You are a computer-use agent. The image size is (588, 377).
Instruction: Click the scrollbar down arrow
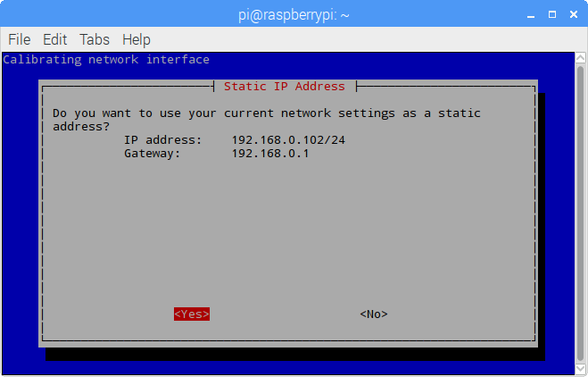click(581, 369)
